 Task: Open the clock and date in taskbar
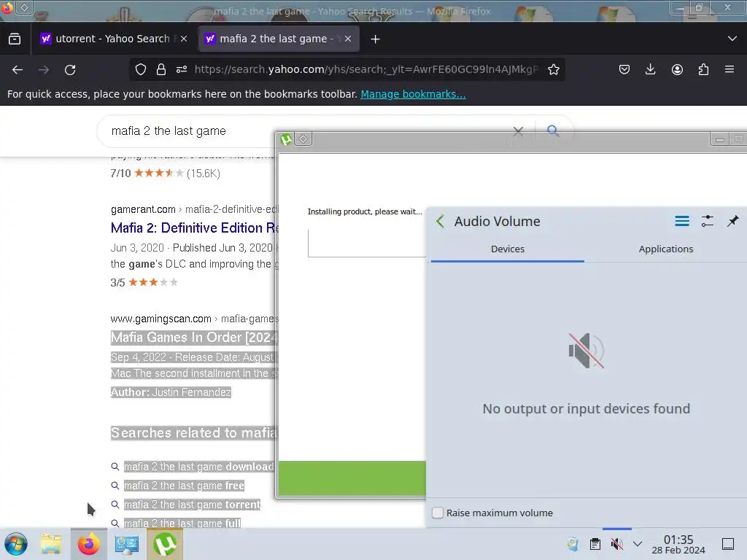pos(678,544)
